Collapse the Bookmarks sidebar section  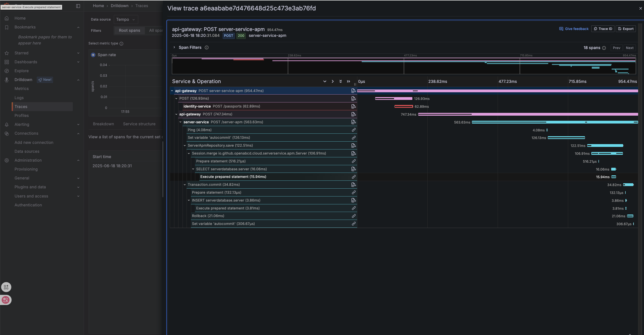(78, 27)
